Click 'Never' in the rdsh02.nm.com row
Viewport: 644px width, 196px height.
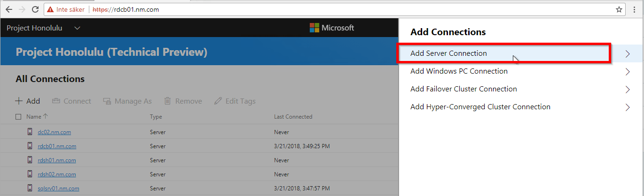282,174
